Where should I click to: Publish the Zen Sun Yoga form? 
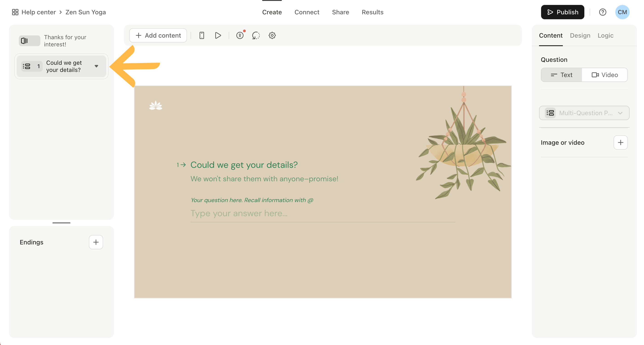point(563,12)
